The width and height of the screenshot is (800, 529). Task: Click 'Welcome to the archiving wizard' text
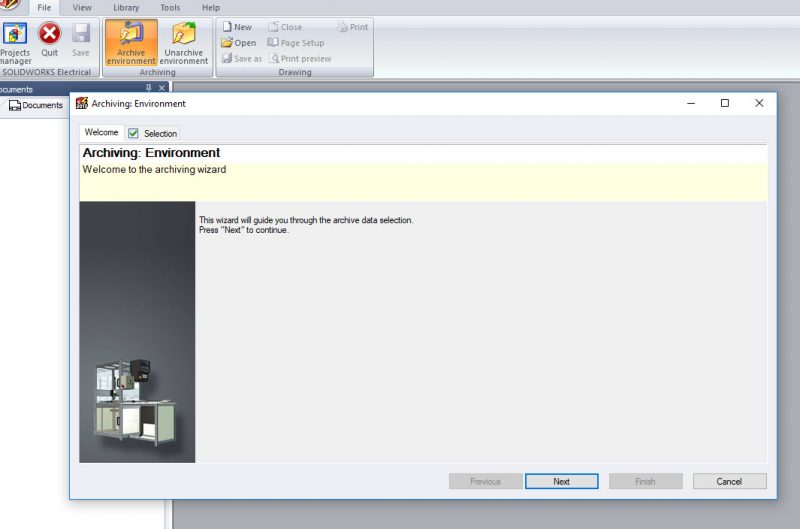(x=154, y=169)
